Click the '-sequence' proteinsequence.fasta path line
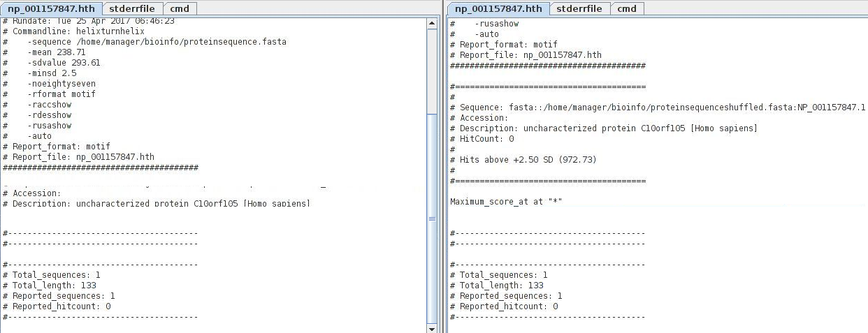This screenshot has width=868, height=333. click(x=157, y=42)
